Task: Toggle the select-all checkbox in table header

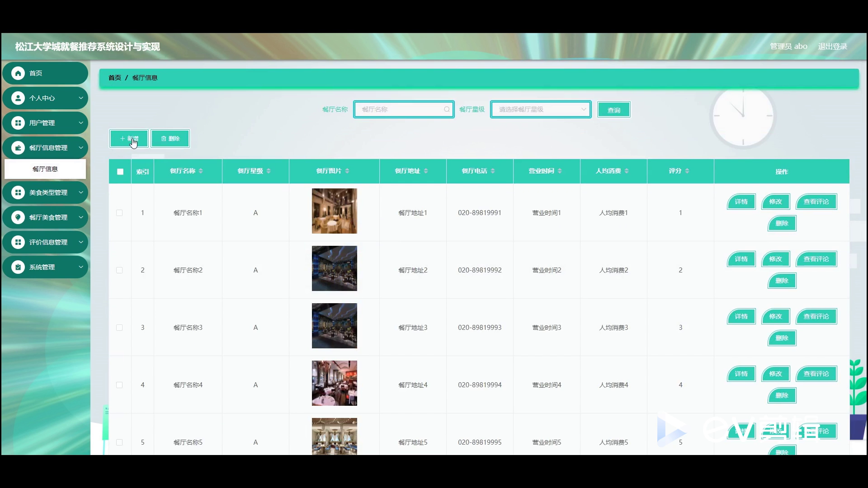Action: 120,172
